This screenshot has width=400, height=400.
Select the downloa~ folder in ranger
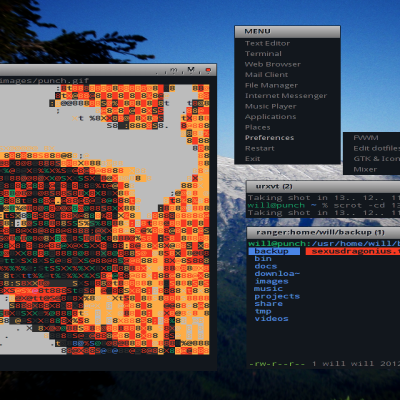pyautogui.click(x=277, y=274)
